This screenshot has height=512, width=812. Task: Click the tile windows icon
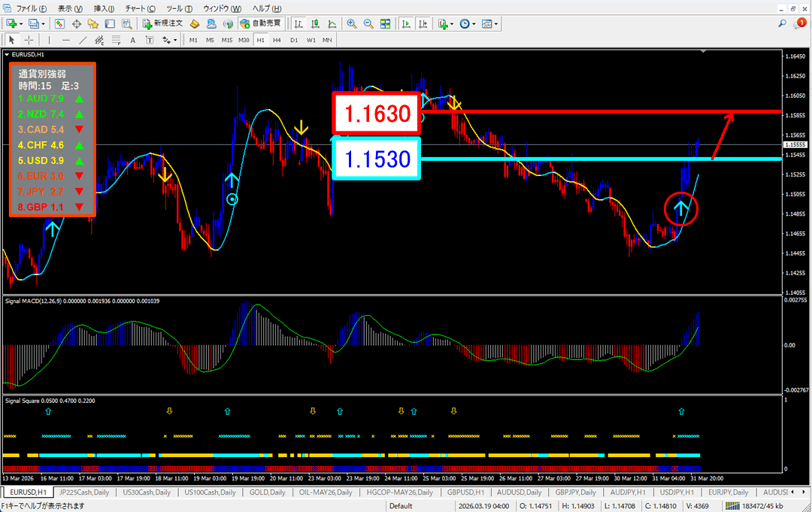385,24
